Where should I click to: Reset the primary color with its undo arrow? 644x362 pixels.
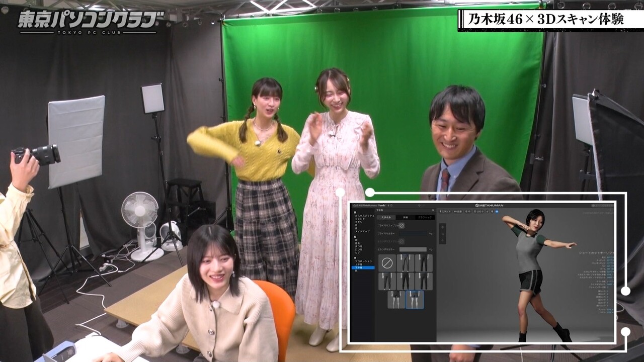point(431,234)
